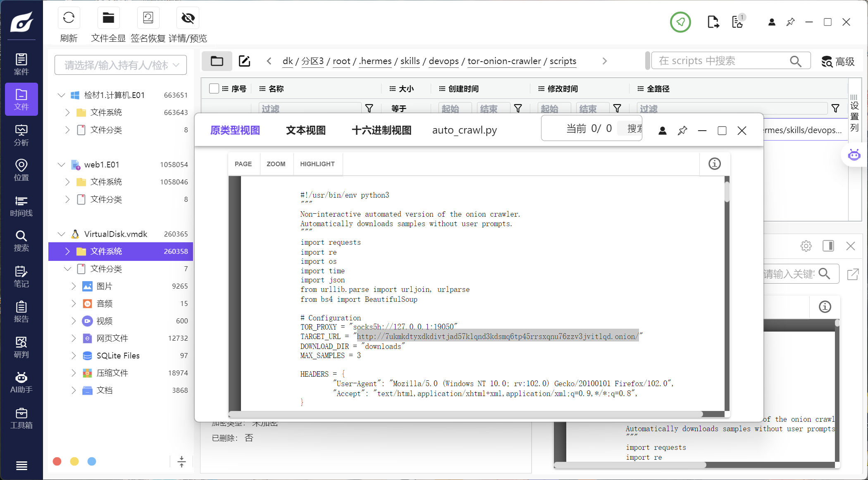Select the 原类型视图 tab

[235, 130]
